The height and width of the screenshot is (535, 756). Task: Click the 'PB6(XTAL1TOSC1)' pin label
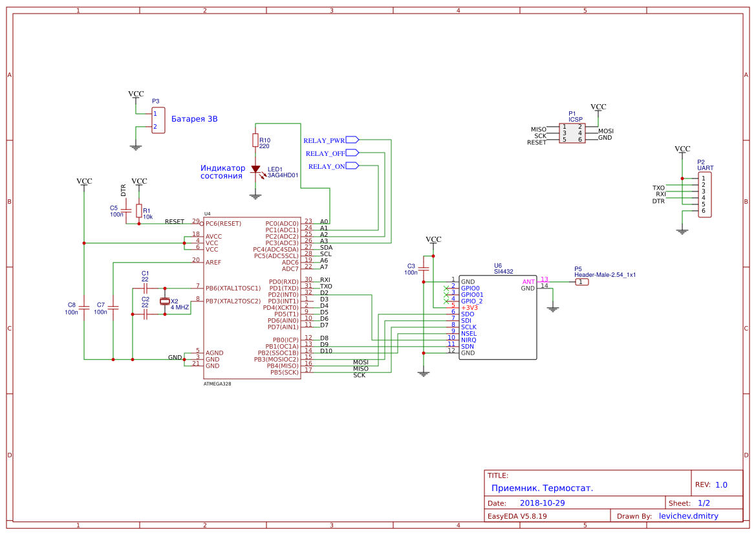coord(233,289)
